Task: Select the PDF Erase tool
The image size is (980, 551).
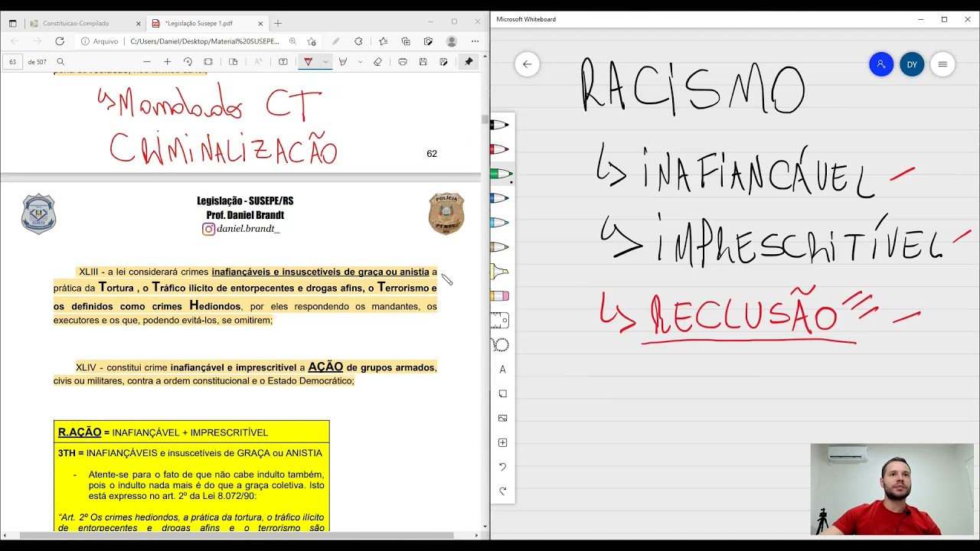Action: [377, 62]
